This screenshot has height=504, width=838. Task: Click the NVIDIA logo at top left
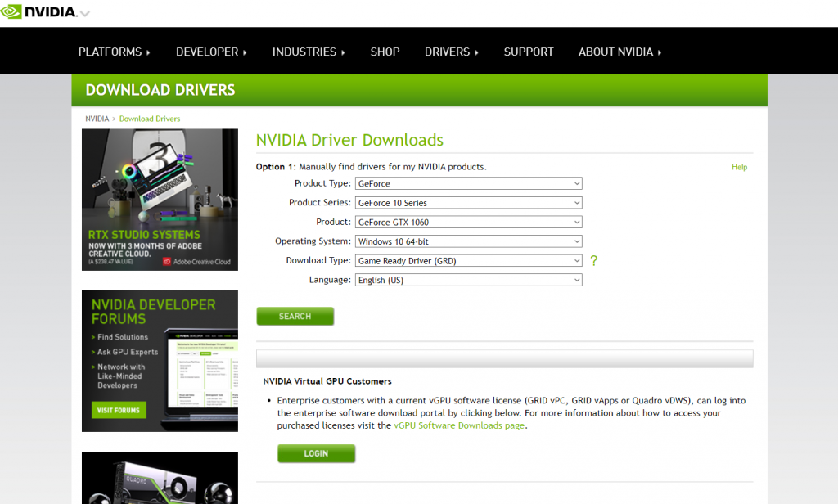39,12
